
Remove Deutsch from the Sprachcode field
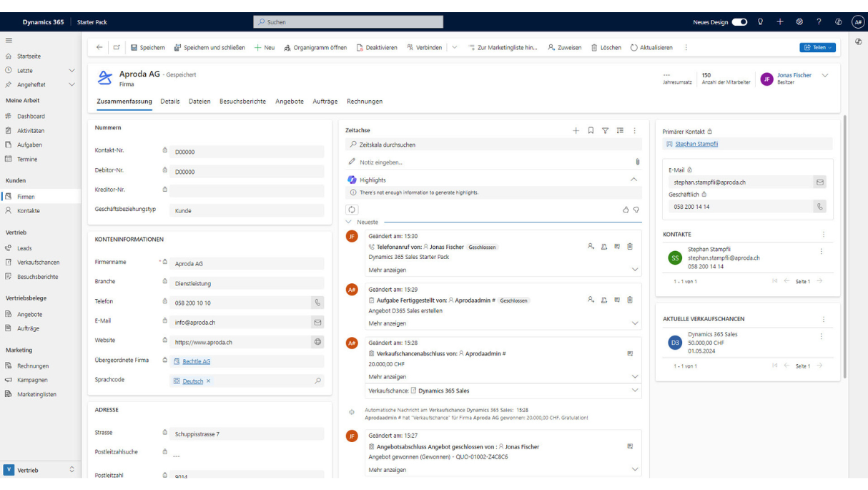point(209,381)
